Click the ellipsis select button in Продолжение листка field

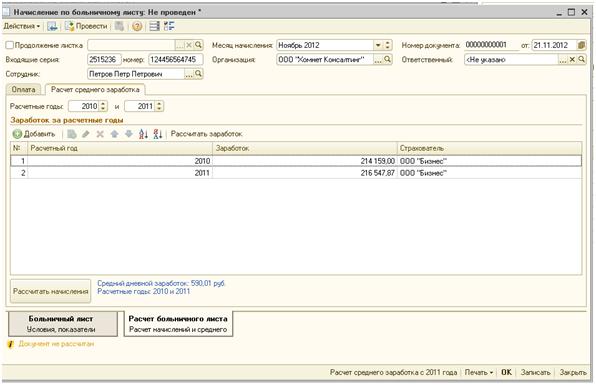tap(179, 45)
